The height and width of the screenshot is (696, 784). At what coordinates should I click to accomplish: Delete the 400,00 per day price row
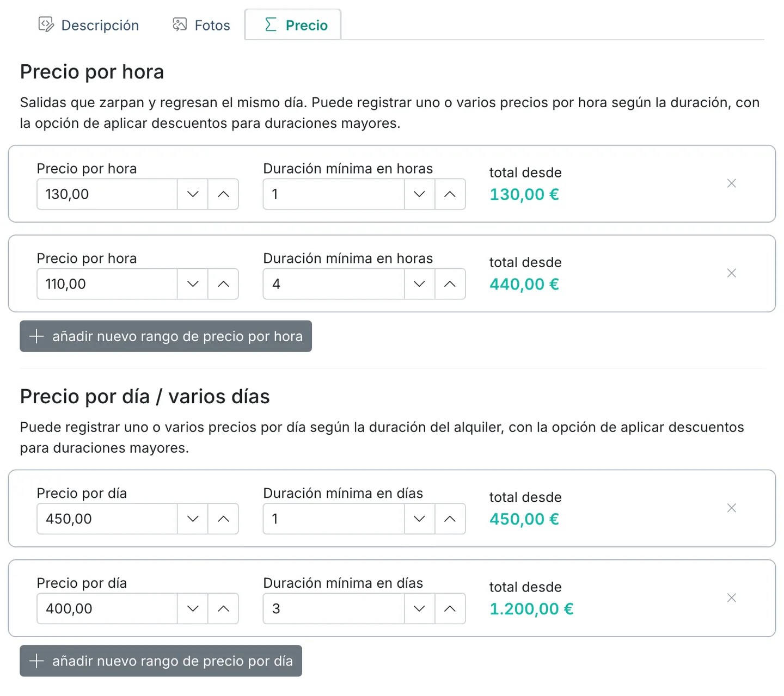coord(731,598)
